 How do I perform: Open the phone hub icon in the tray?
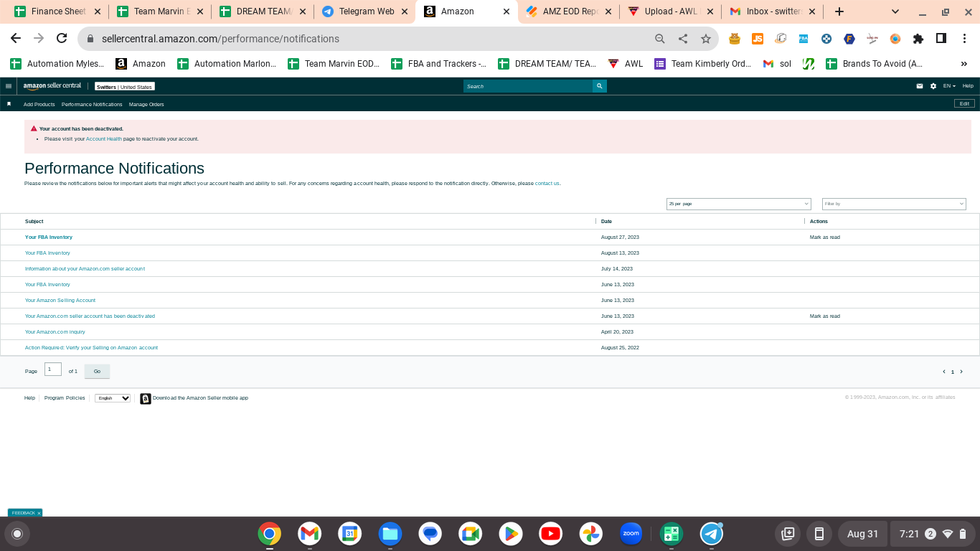(x=819, y=534)
